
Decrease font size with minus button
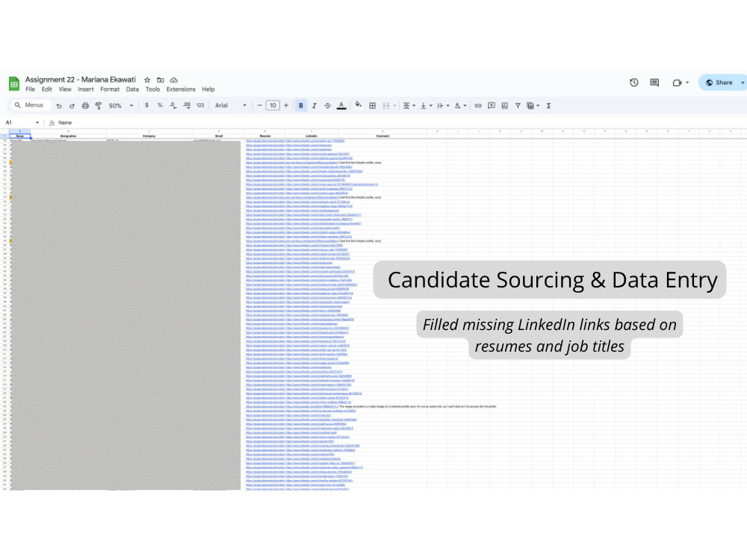click(x=260, y=105)
